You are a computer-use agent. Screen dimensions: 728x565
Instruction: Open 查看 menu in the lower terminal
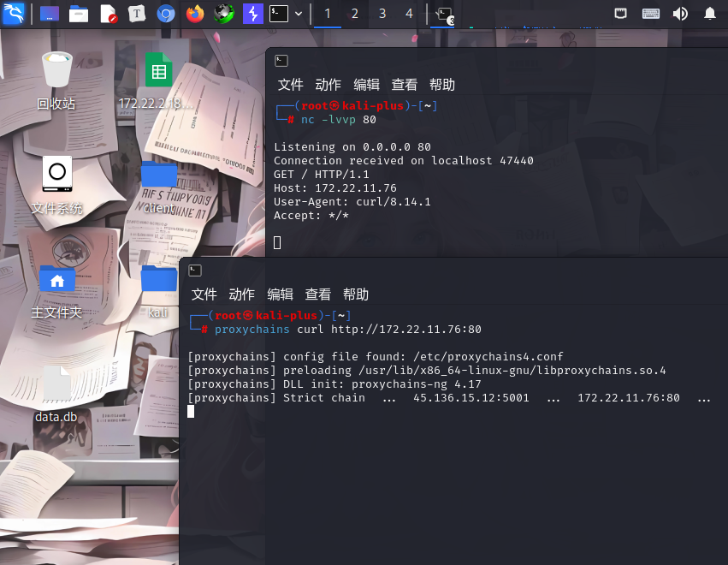(318, 294)
